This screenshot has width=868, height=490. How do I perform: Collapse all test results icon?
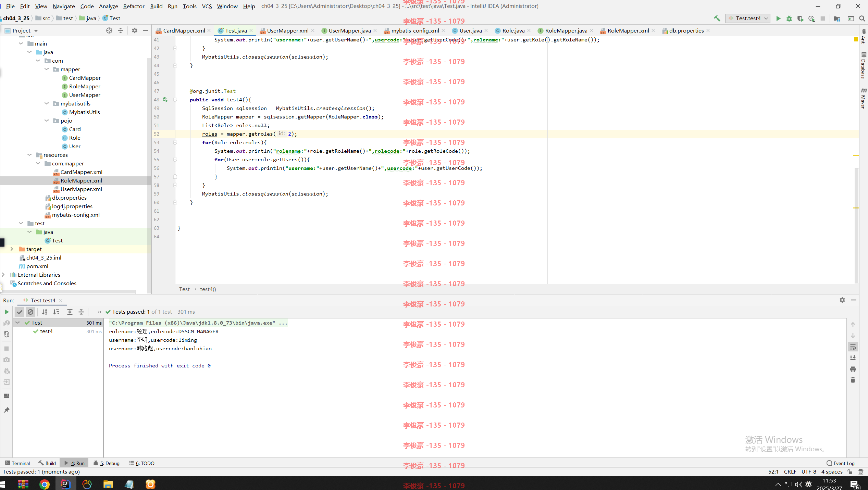(x=81, y=312)
